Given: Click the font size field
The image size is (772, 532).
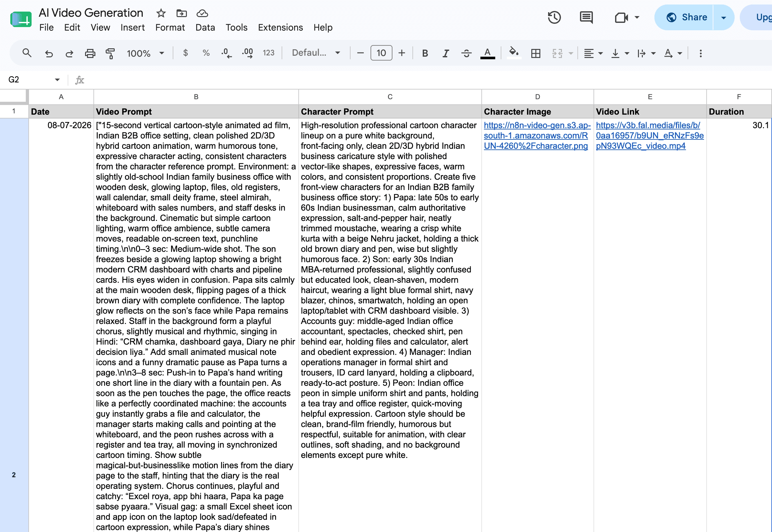Looking at the screenshot, I should click(381, 53).
